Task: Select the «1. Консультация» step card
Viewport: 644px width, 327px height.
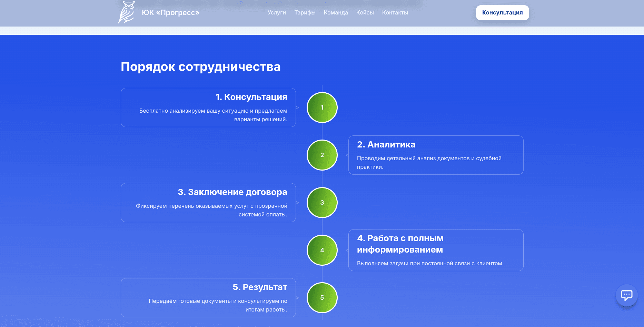Action: pos(208,107)
